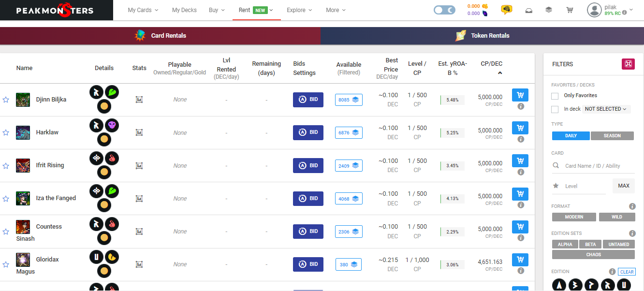Click the yellow chat monster icon
The height and width of the screenshot is (291, 644).
[x=507, y=10]
